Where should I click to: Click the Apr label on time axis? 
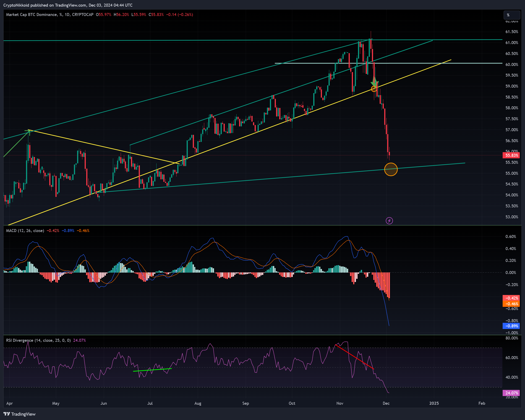pos(10,403)
